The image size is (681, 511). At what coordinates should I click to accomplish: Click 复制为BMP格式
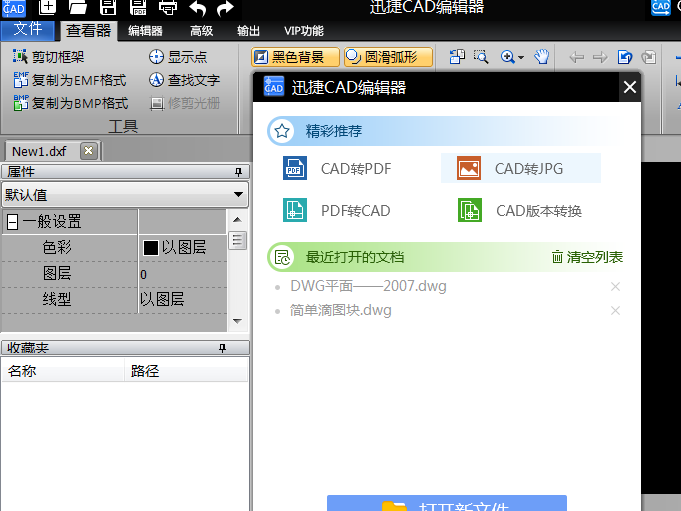[70, 103]
